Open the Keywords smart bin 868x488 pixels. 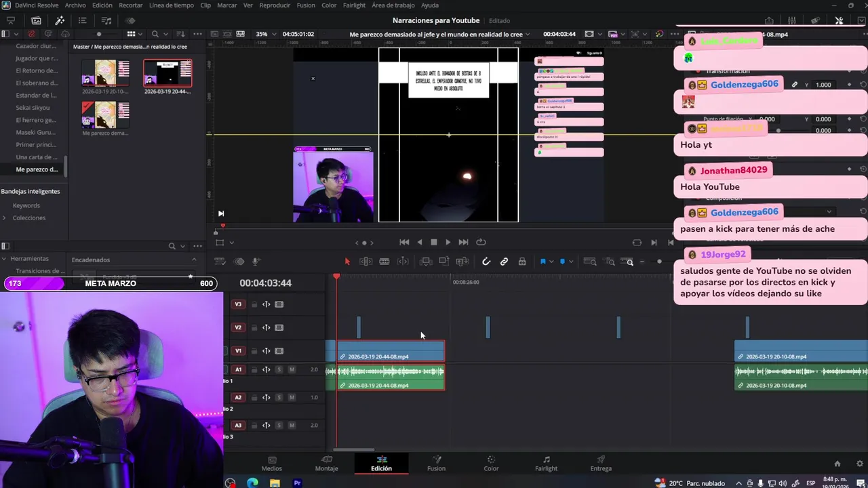(26, 205)
